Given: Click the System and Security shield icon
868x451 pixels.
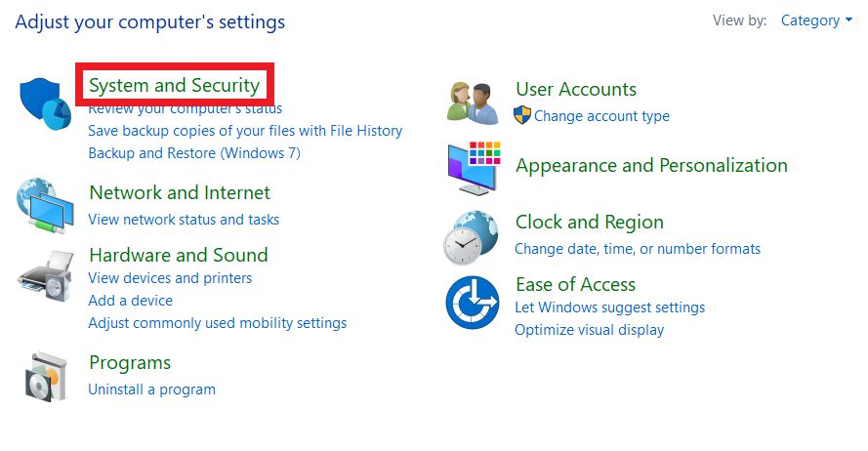Looking at the screenshot, I should 45,102.
